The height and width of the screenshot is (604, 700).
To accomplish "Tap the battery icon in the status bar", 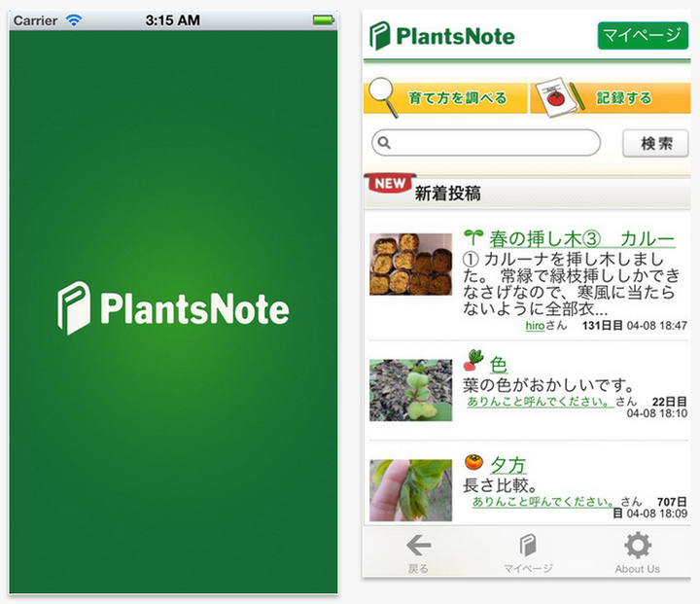I will tap(323, 20).
